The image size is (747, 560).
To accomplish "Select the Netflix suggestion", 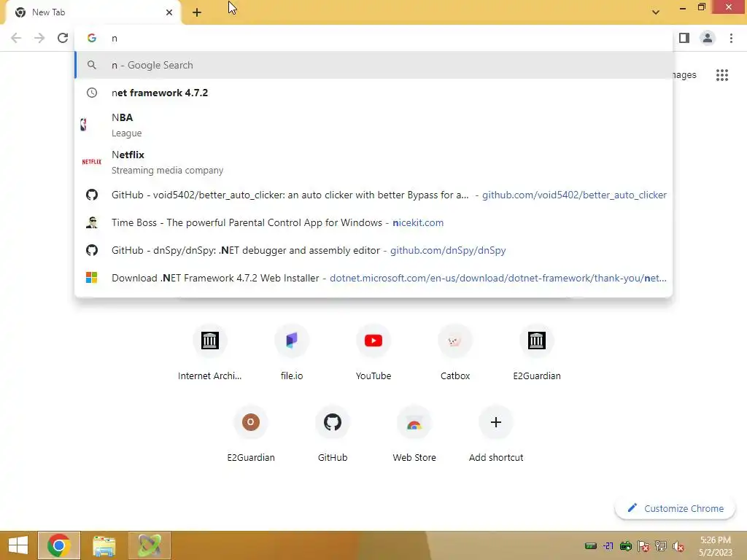I will tap(373, 162).
